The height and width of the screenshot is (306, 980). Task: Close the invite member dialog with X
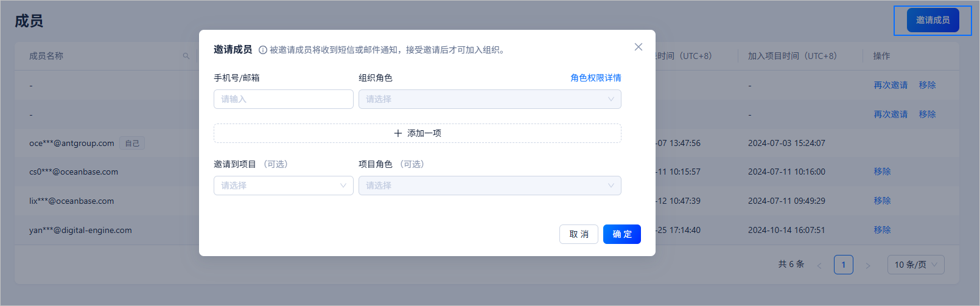pyautogui.click(x=638, y=47)
